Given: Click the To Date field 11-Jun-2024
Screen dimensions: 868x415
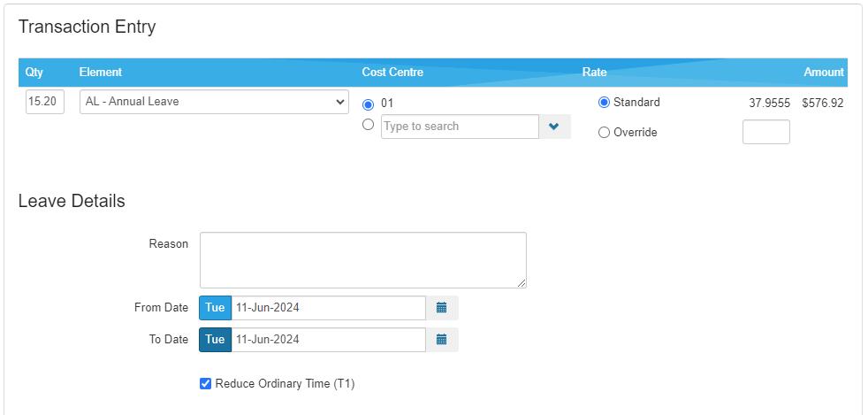Looking at the screenshot, I should [328, 340].
